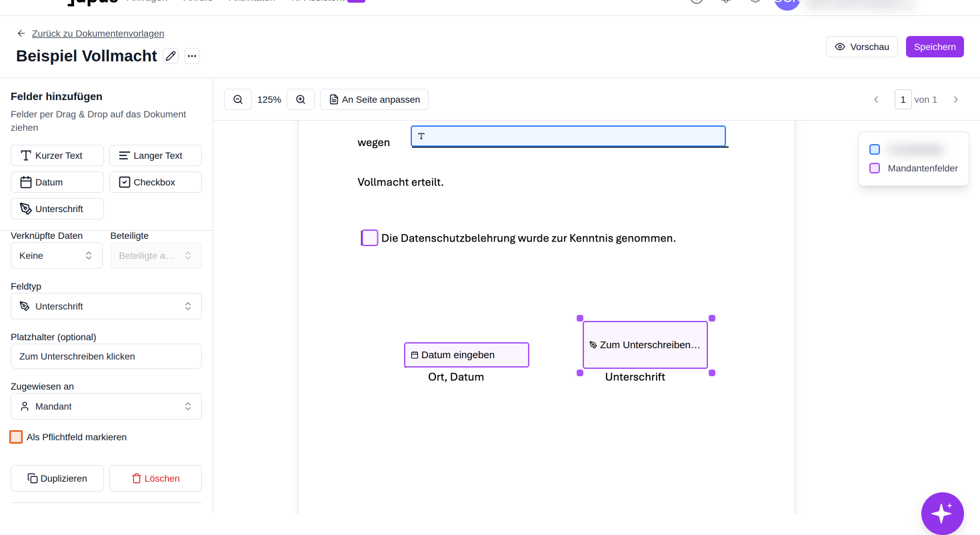The width and height of the screenshot is (980, 535).
Task: Click the von 1 page count text
Action: pos(926,99)
